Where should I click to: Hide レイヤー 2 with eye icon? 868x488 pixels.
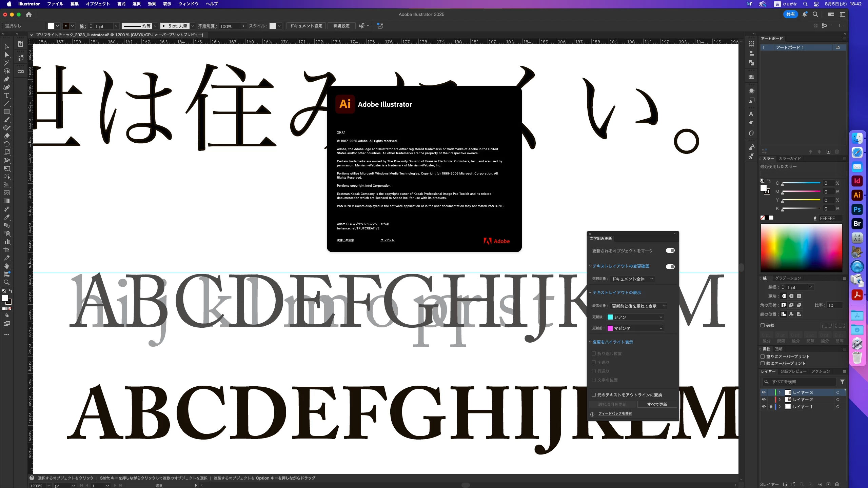[x=764, y=400]
